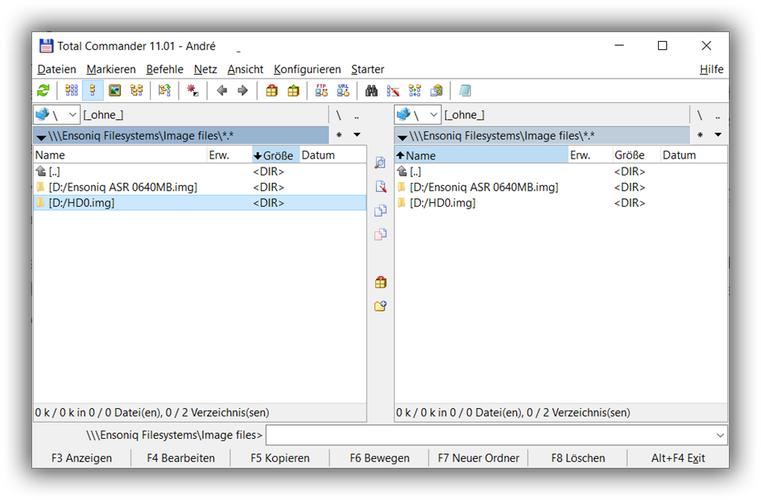761x500 pixels.
Task: Open the Dateien menu
Action: 57,69
